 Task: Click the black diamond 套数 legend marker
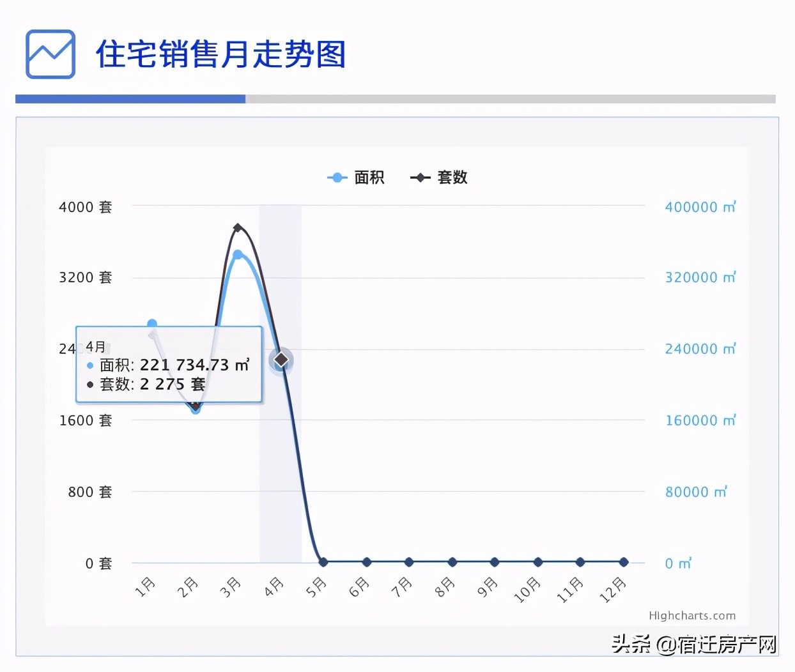click(419, 178)
